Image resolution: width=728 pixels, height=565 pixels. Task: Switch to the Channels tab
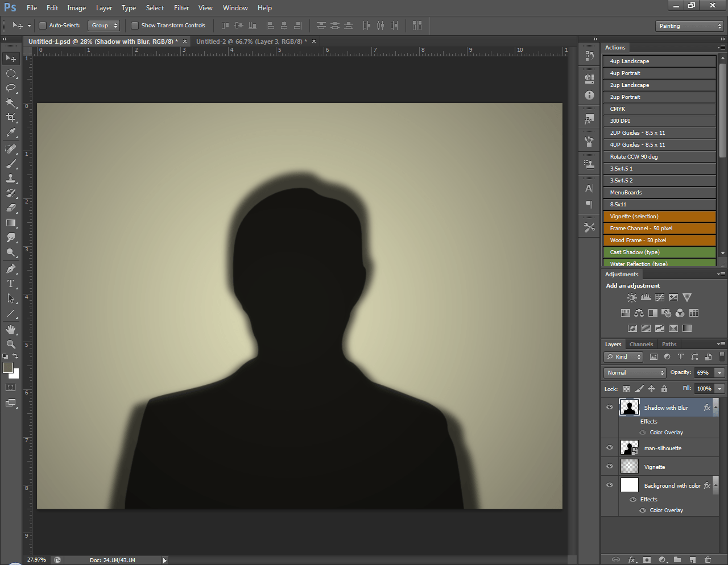[x=642, y=344]
